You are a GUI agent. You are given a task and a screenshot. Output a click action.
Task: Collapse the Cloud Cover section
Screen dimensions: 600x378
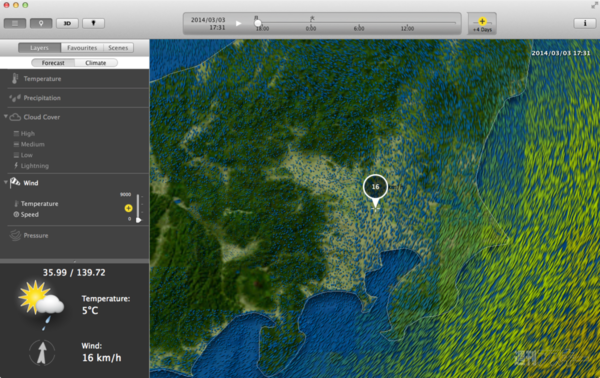[x=6, y=116]
